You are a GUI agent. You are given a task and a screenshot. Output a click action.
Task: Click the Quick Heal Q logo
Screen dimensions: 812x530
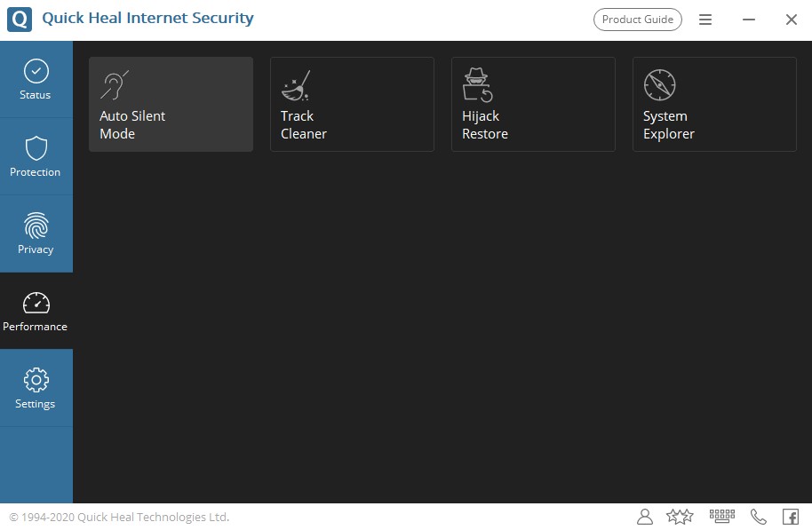[20, 19]
